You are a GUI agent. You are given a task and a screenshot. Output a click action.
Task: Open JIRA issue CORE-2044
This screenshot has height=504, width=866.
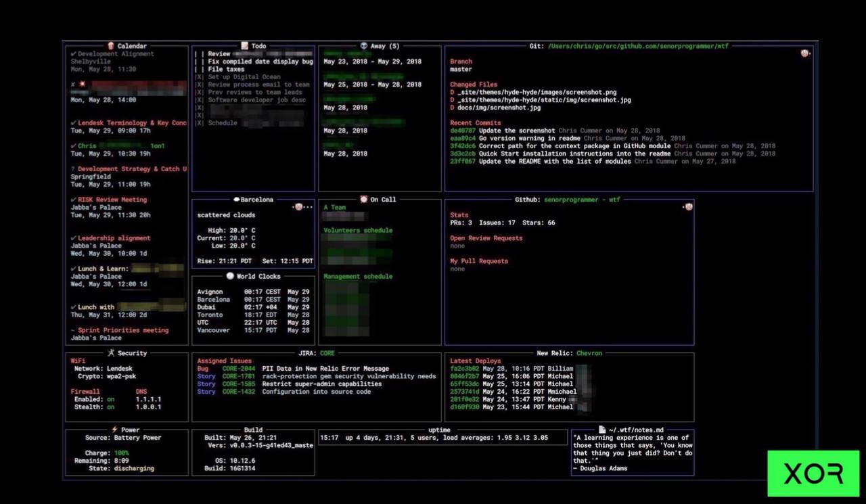[238, 369]
